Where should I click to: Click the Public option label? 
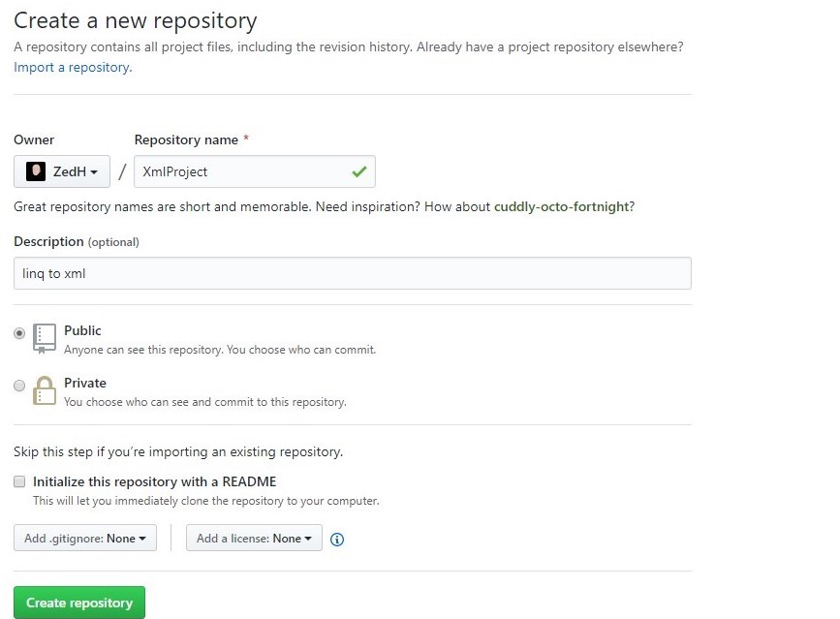pos(82,330)
